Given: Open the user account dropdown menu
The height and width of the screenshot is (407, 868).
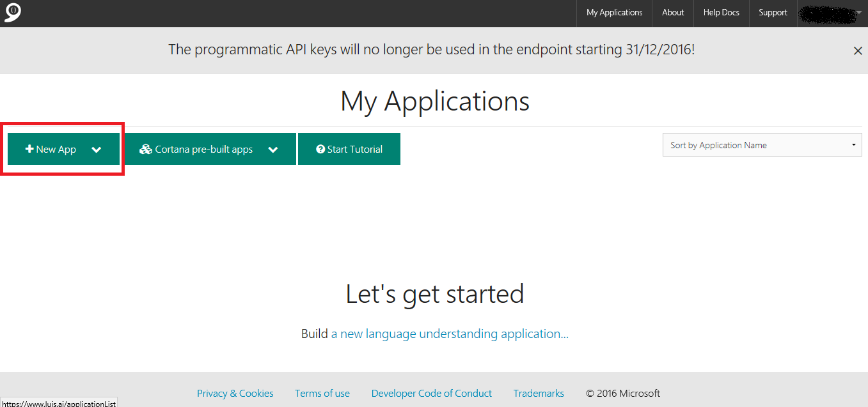Looking at the screenshot, I should coord(832,13).
